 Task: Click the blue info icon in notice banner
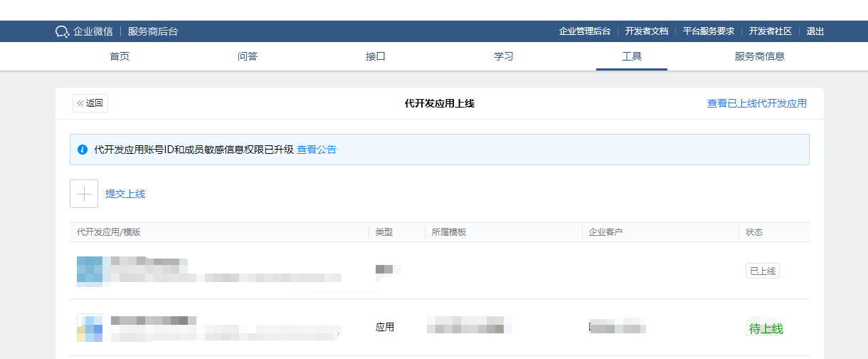pos(82,150)
